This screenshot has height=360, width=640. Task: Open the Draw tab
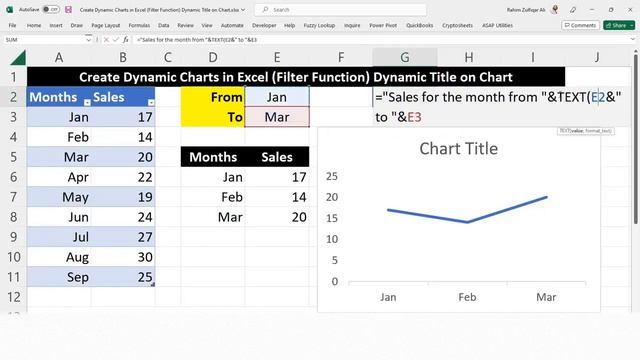tap(76, 25)
